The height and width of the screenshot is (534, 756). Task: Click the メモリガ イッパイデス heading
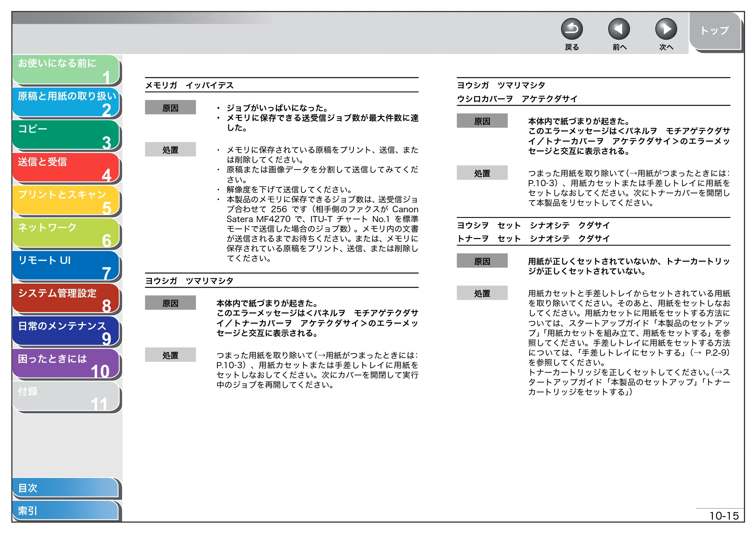pos(190,85)
